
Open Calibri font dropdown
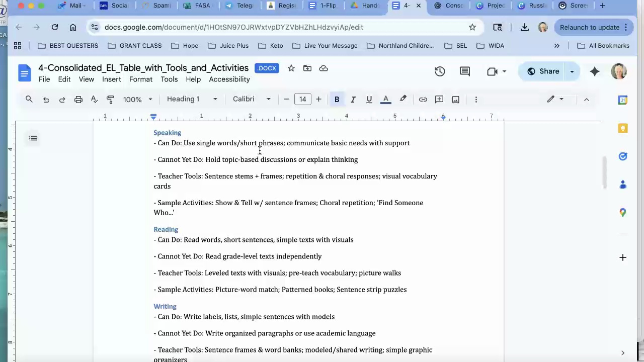tap(252, 99)
